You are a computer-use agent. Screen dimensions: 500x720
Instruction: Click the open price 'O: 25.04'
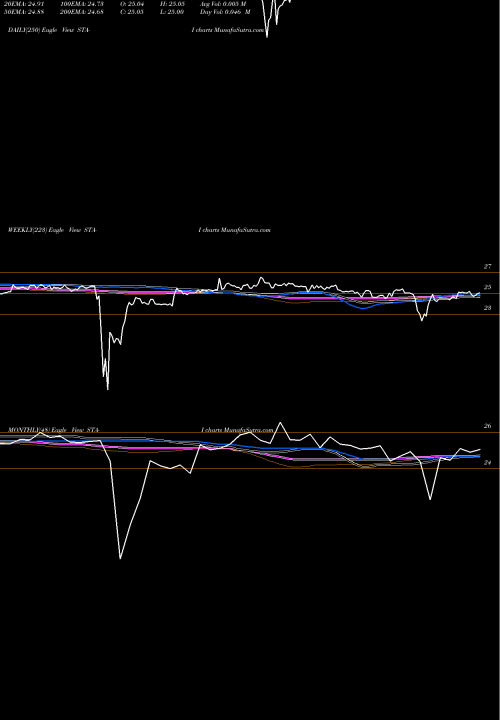point(132,4)
